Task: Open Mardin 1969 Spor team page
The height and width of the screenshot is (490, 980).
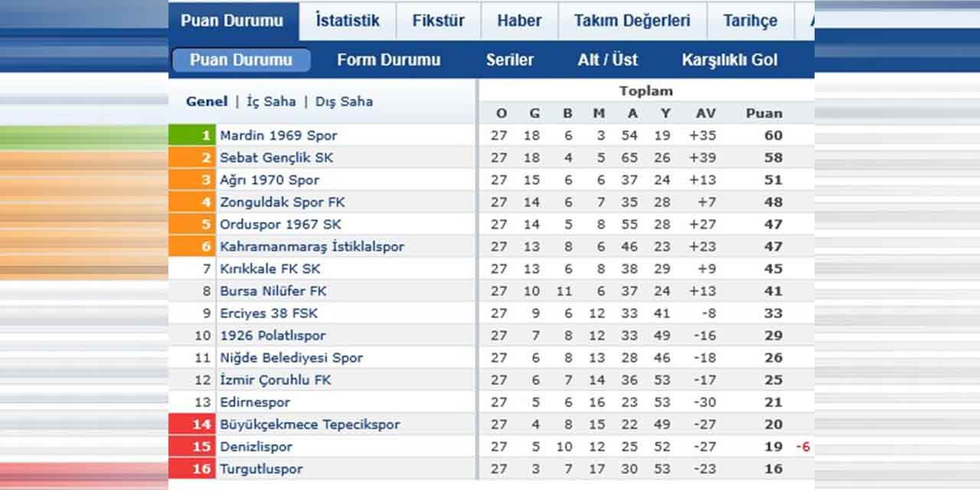Action: pyautogui.click(x=279, y=136)
